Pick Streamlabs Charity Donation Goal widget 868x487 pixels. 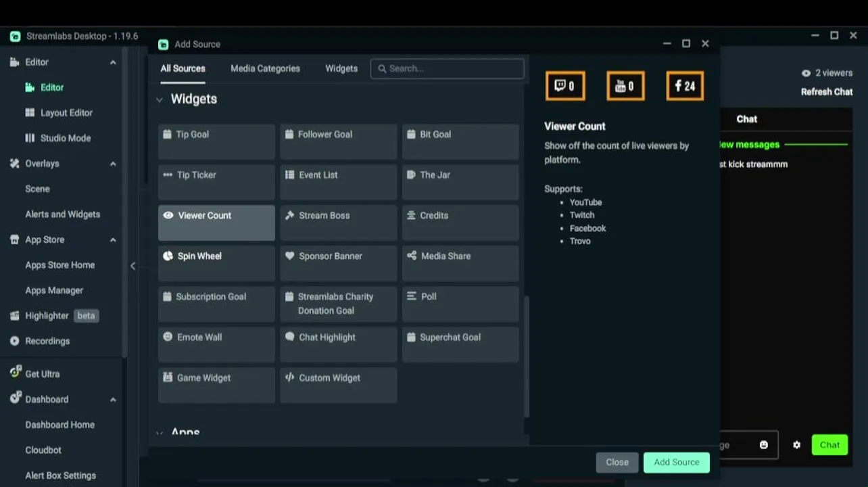338,304
